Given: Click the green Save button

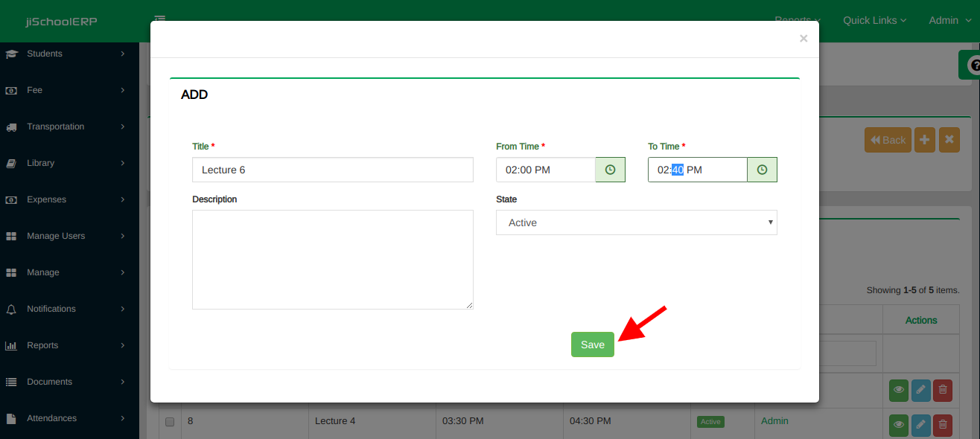Looking at the screenshot, I should tap(593, 345).
